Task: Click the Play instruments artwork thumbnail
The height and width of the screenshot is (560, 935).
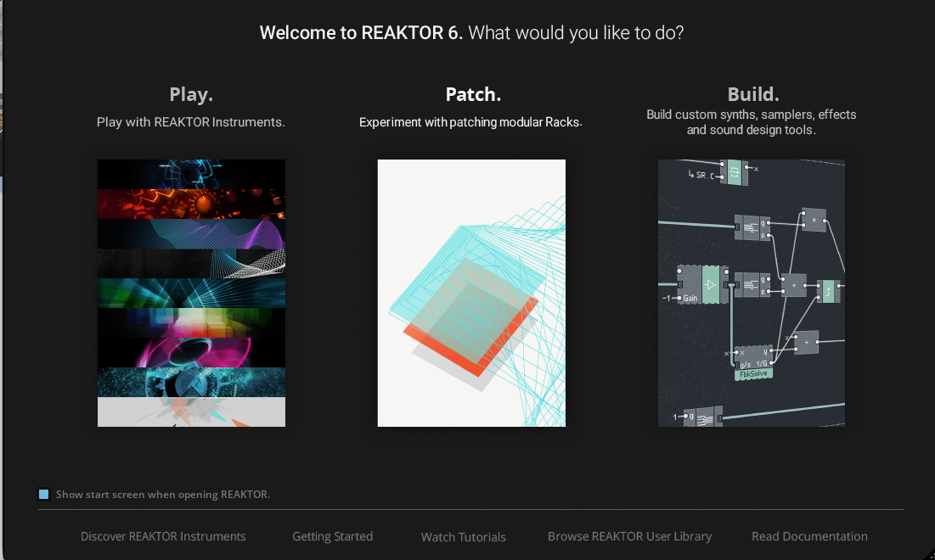Action: 191,293
